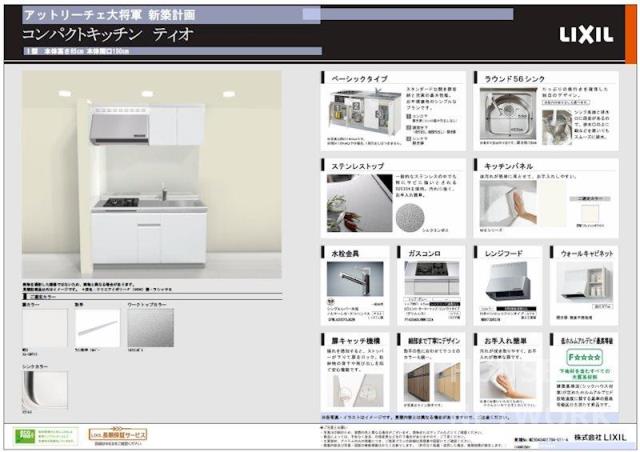This screenshot has height=452, width=640.
Task: Click the LIXIL長期保証サービス logo at bottom
Action: click(x=118, y=435)
